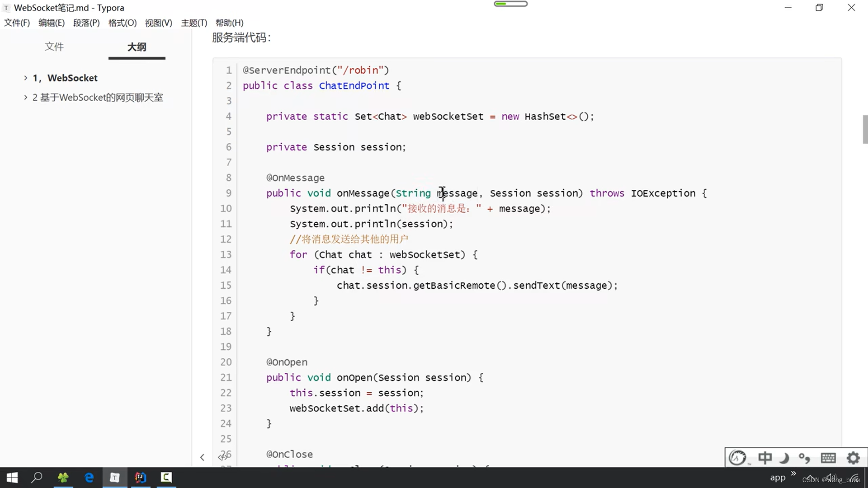Toggle the IME moon half-width mode
This screenshot has height=488, width=868.
pos(784,458)
